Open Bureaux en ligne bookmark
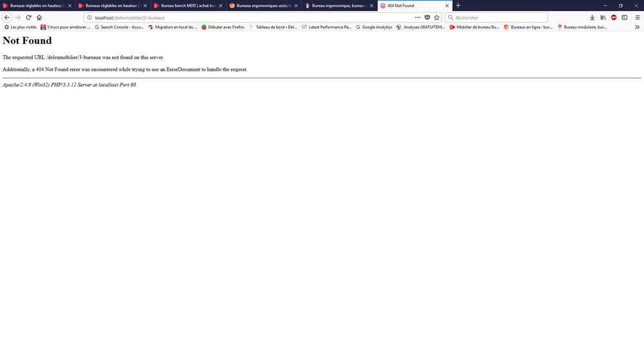The height and width of the screenshot is (362, 644). coord(528,27)
